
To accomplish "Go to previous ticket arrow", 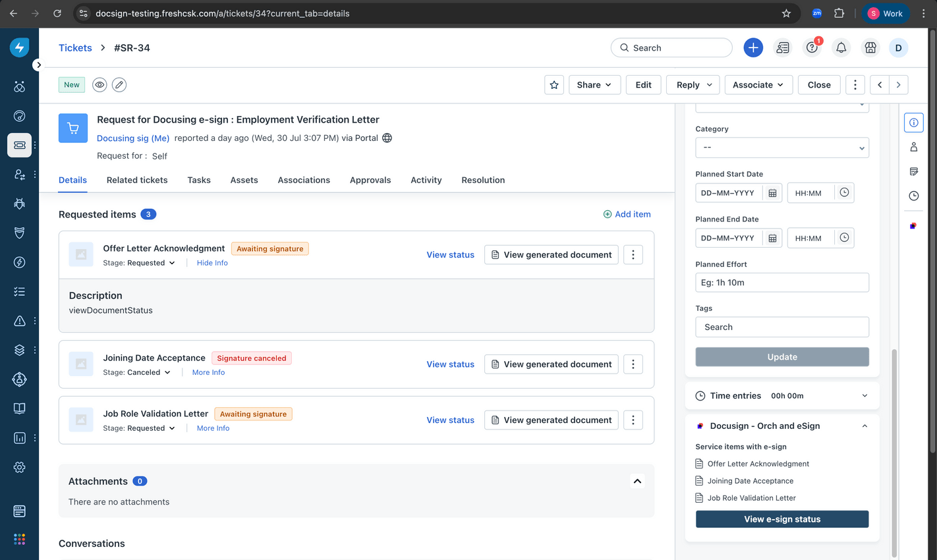I will 880,85.
